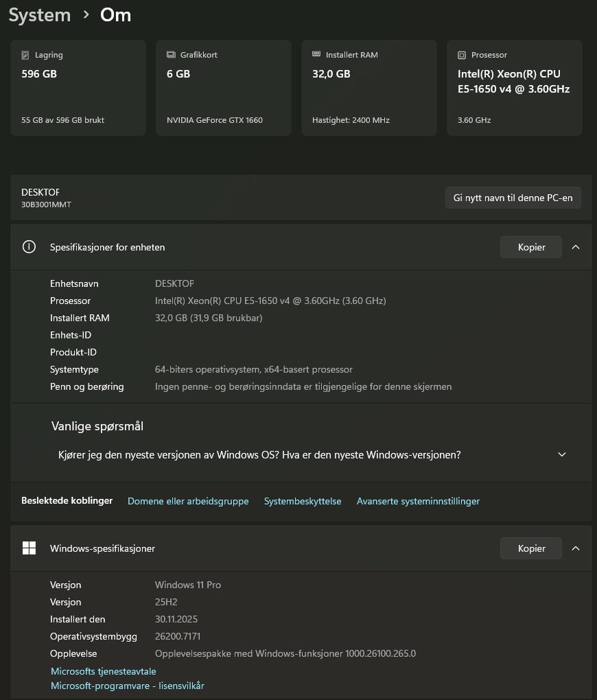Image resolution: width=597 pixels, height=700 pixels.
Task: Select the Lagring 596 GB storage card
Action: click(x=78, y=88)
